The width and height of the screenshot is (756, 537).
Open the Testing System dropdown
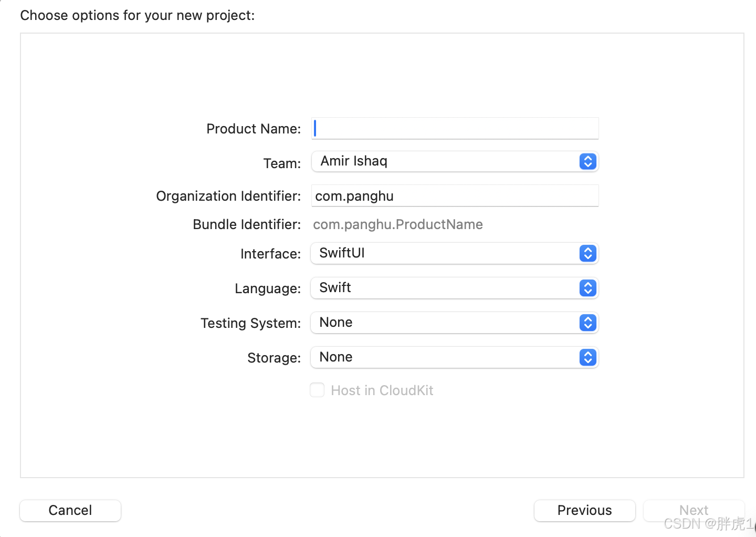point(455,323)
